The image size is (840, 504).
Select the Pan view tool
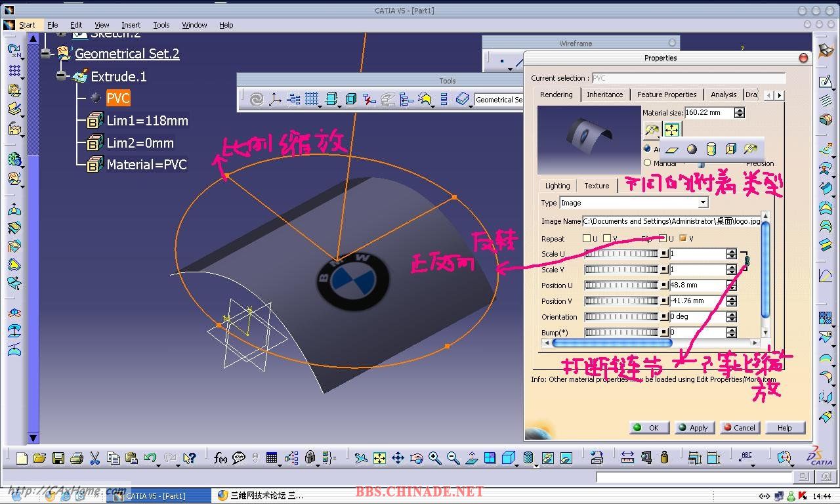pos(398,458)
